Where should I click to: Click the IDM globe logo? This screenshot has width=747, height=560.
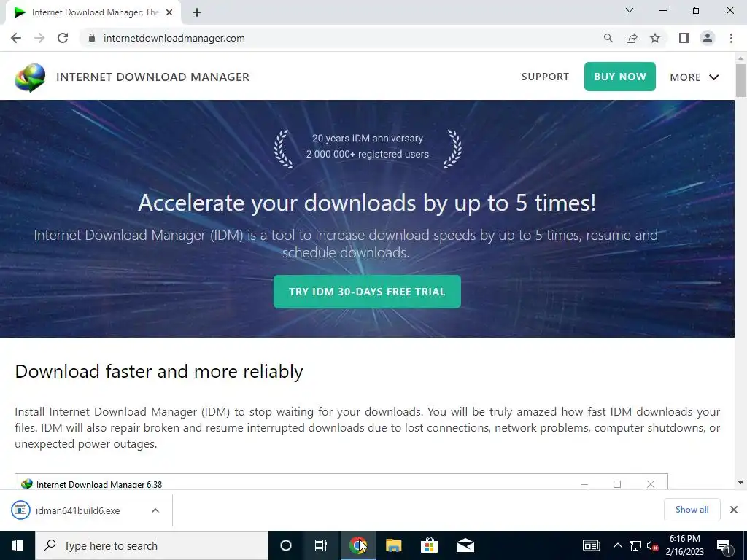(30, 77)
